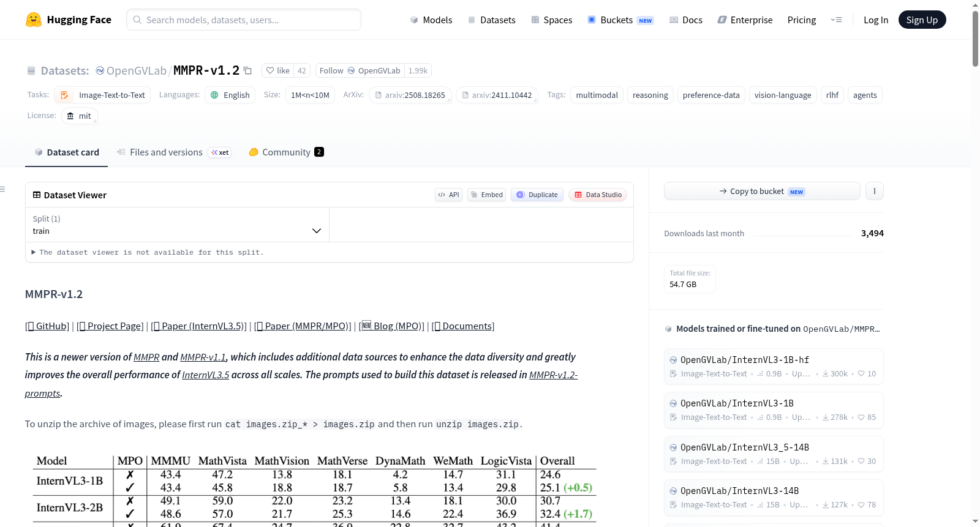Viewport: 980px width, 527px height.
Task: Open the Pricing link
Action: coord(801,20)
